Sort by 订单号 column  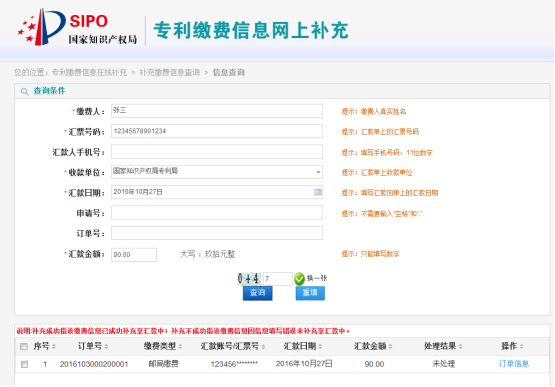pos(93,346)
